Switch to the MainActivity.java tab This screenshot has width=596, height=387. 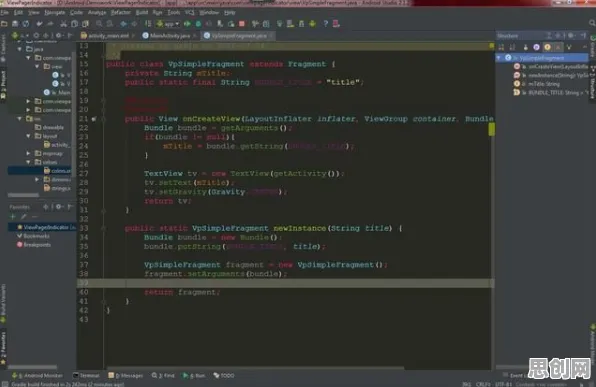(170, 36)
